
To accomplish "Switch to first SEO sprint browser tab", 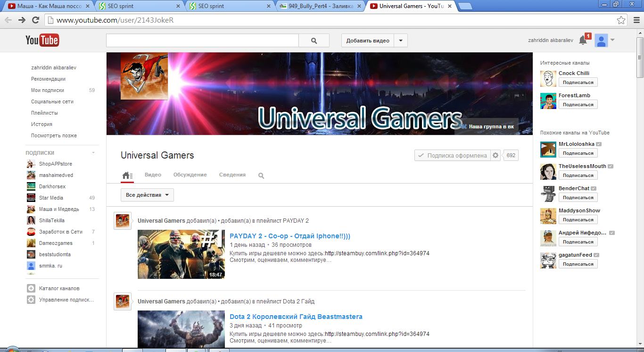I will point(138,6).
